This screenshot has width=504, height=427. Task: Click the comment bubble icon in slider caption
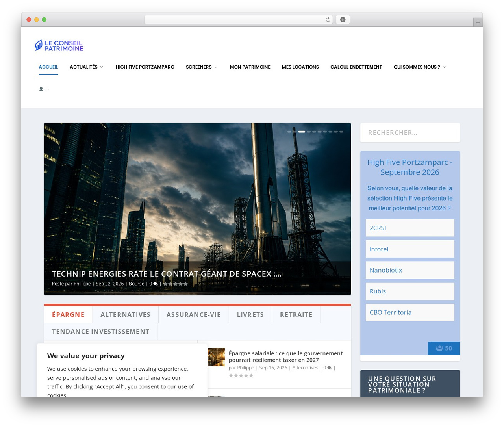coord(155,284)
